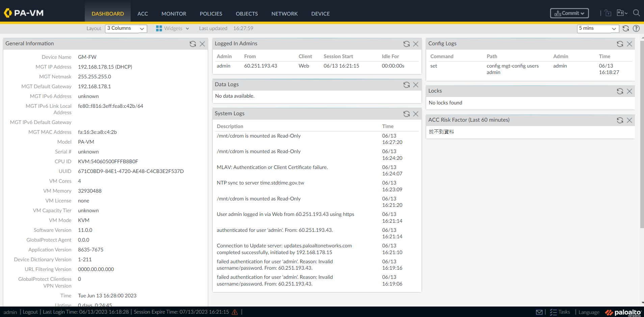
Task: Click the Idle For column header
Action: click(x=390, y=56)
